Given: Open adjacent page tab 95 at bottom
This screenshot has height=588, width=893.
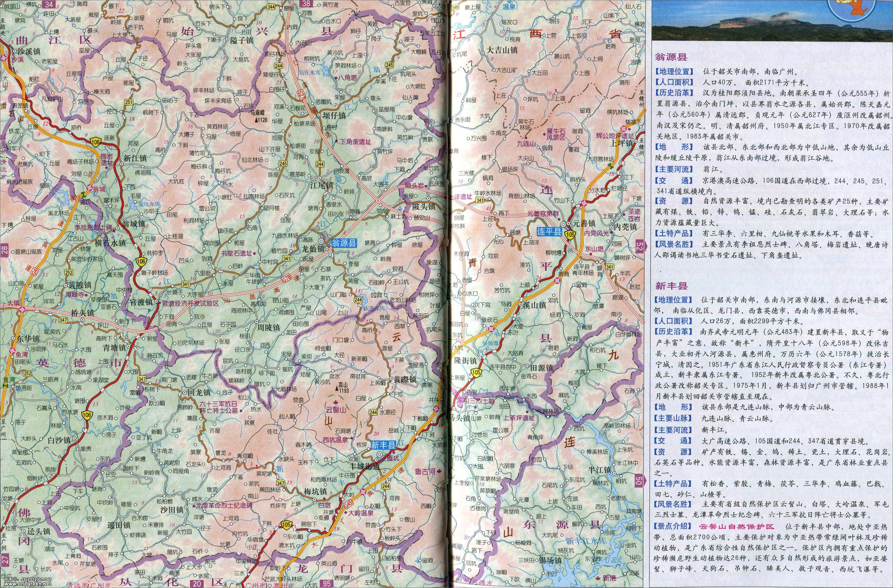Looking at the screenshot, I should pos(326,583).
